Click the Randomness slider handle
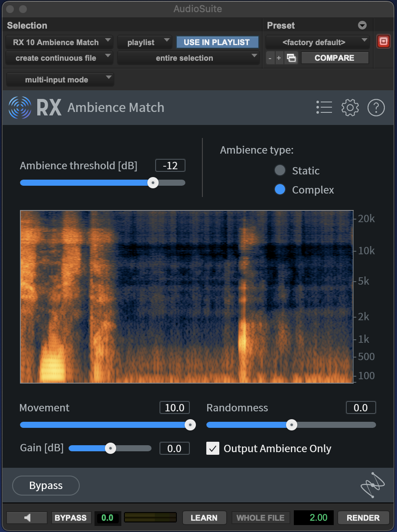The image size is (397, 532). [292, 425]
